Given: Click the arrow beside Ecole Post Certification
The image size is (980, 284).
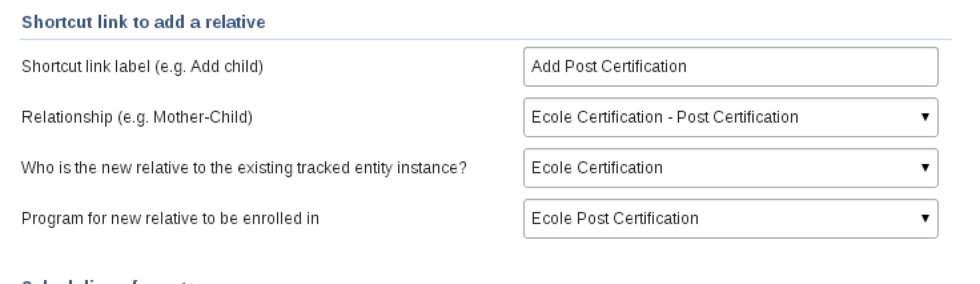Looking at the screenshot, I should (925, 218).
